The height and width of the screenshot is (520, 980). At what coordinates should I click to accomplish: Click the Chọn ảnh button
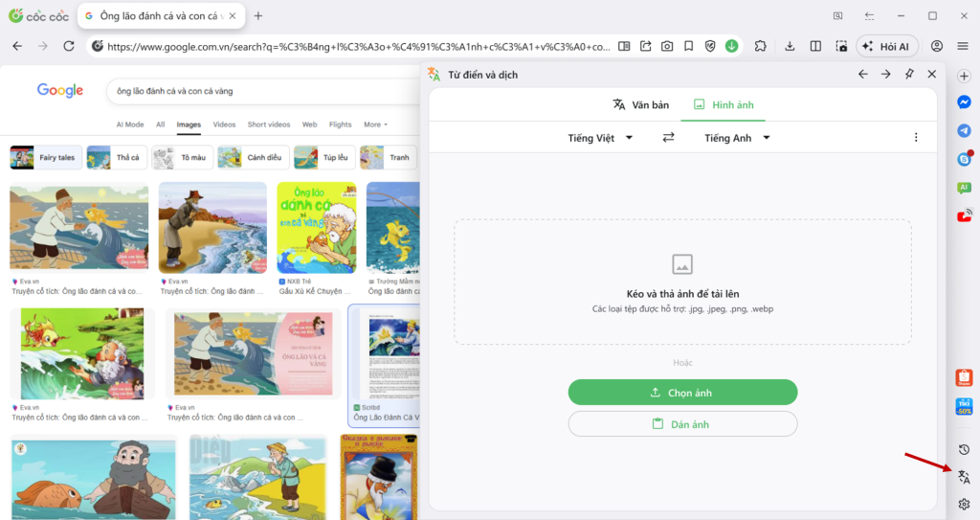682,393
